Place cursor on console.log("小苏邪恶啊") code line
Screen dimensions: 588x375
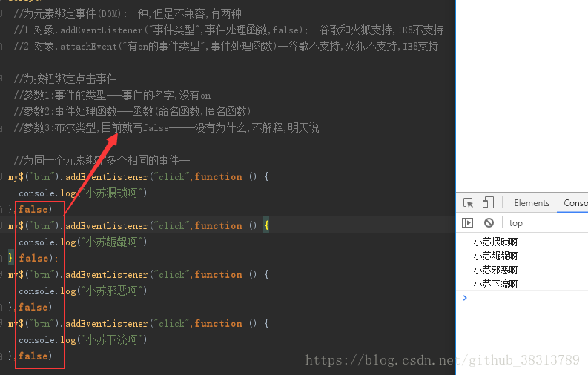click(85, 291)
